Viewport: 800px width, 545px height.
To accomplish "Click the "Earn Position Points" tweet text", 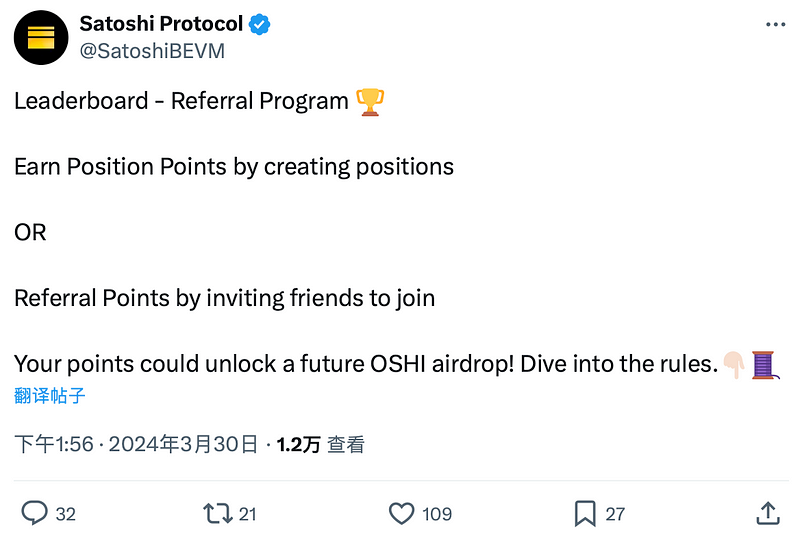I will (x=120, y=167).
